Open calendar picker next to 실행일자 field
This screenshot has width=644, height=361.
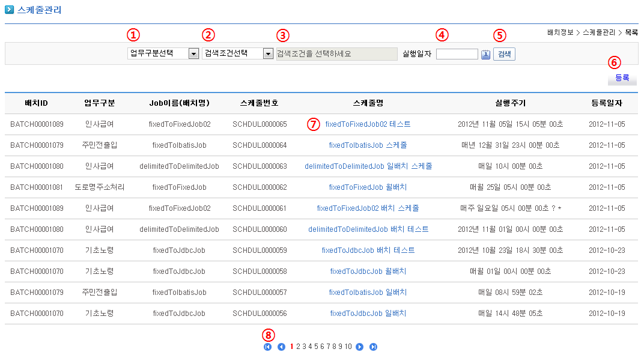[486, 55]
